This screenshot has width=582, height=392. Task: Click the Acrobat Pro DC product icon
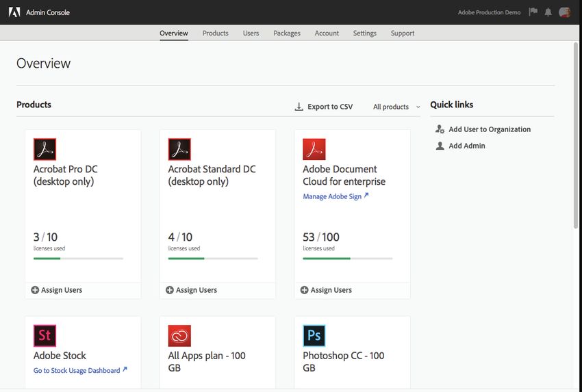point(45,149)
